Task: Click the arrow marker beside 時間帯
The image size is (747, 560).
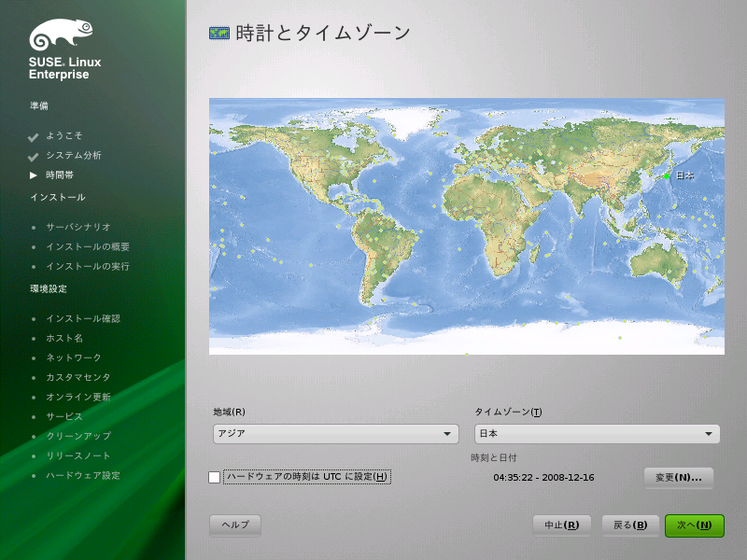Action: [34, 175]
